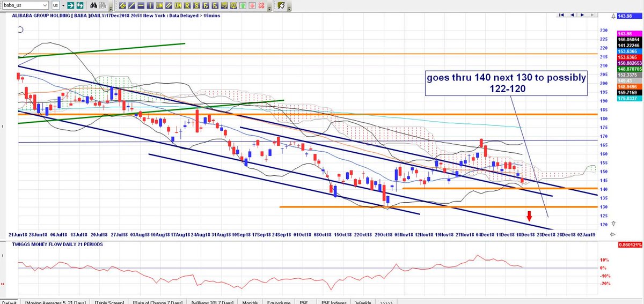Click the price scale up arrow
Screen dimensions: 644x304
click(x=613, y=16)
